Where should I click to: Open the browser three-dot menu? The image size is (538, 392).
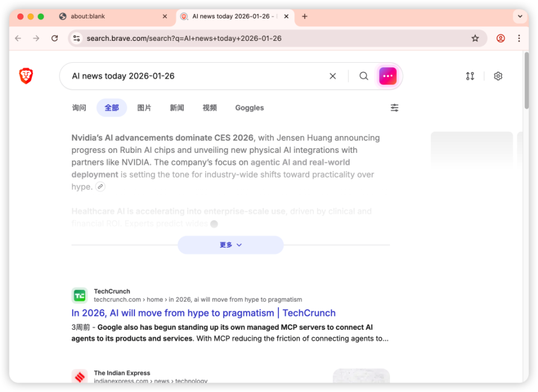point(519,38)
